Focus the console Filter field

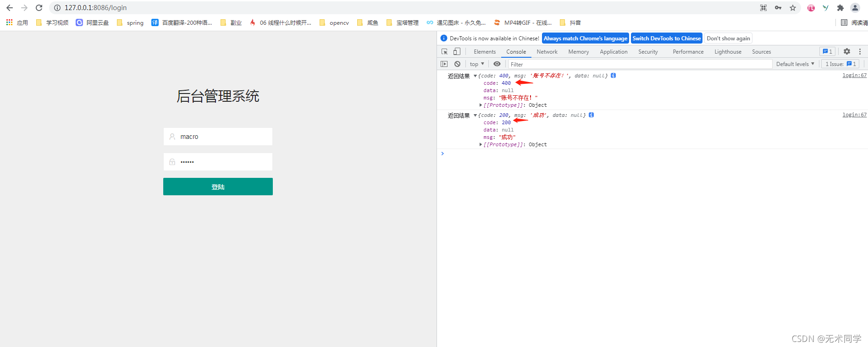[x=640, y=64]
